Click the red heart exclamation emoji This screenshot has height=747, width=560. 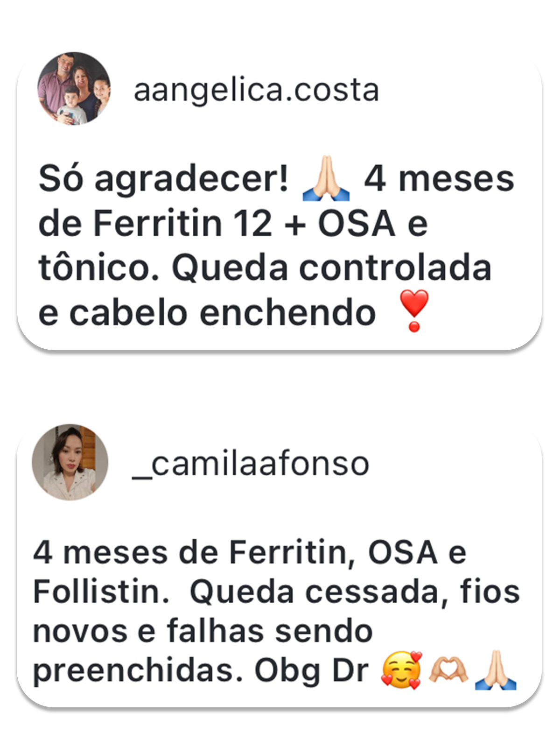pyautogui.click(x=414, y=310)
